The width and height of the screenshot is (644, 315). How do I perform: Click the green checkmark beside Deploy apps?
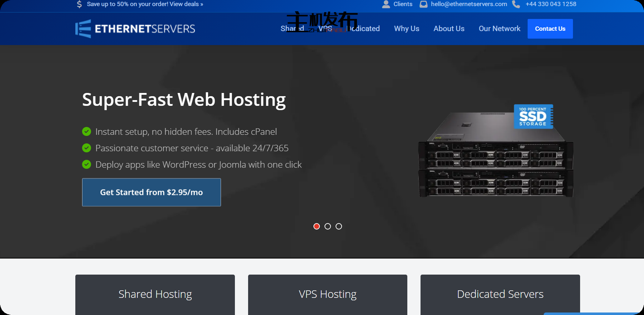[x=86, y=164]
